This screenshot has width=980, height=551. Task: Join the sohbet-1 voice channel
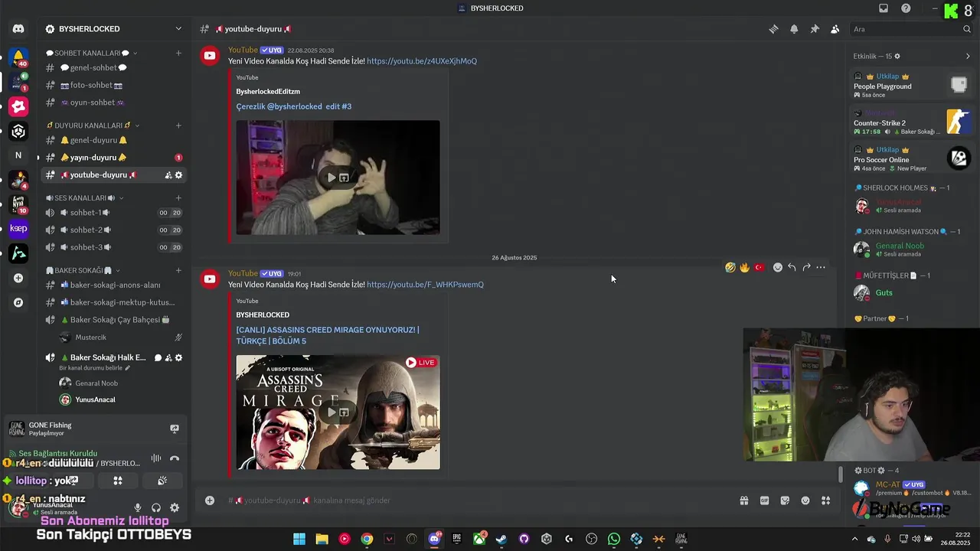coord(113,213)
